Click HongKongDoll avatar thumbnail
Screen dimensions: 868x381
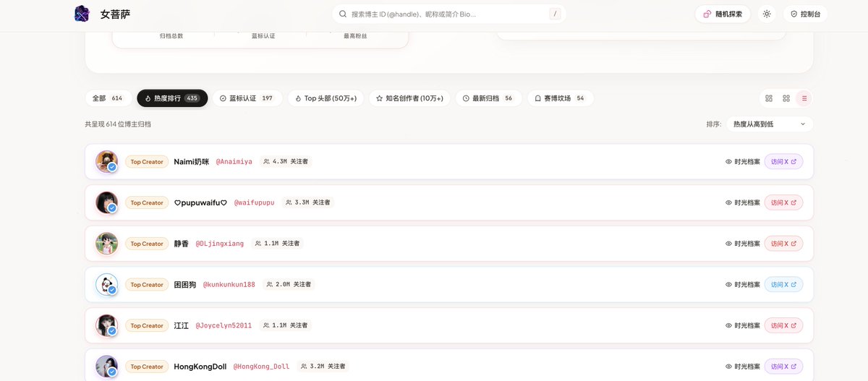coord(106,367)
